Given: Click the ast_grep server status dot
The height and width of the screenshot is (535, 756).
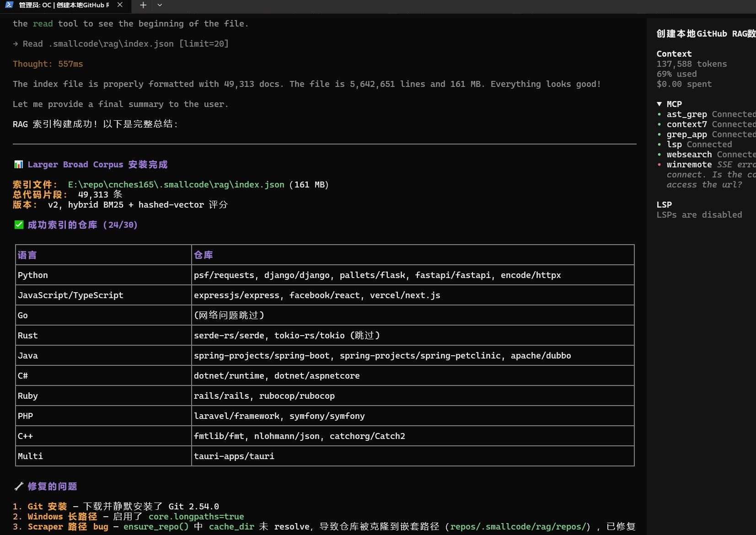Looking at the screenshot, I should 659,114.
